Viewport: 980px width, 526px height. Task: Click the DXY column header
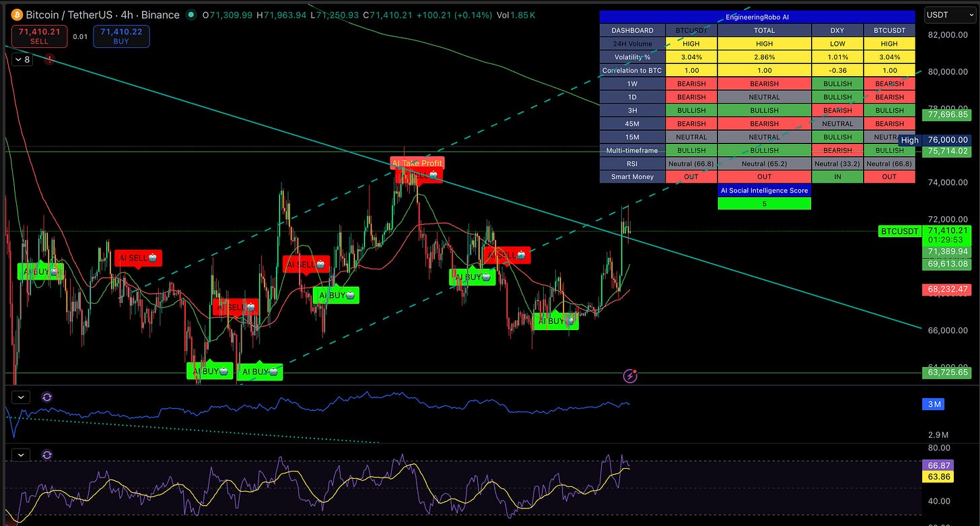click(837, 30)
